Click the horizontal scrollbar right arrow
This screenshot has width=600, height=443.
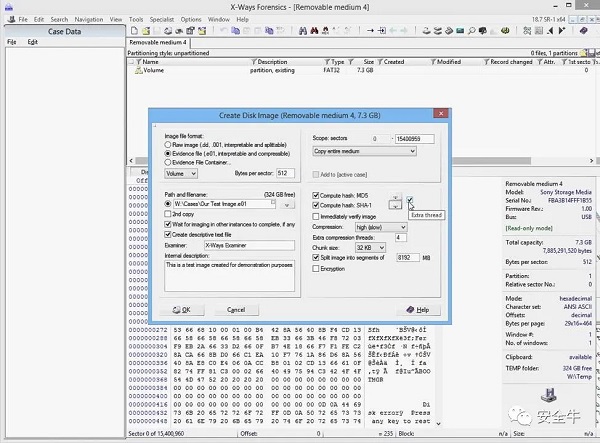click(592, 161)
